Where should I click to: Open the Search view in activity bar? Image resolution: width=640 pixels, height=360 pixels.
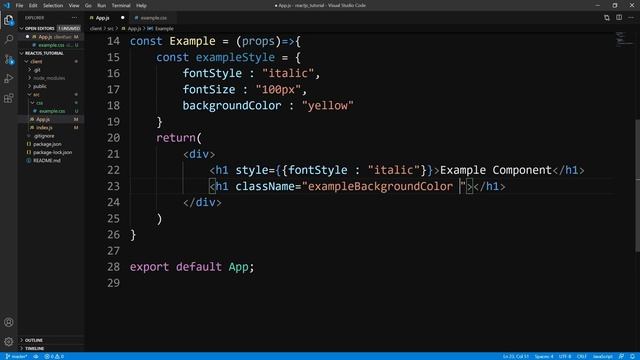tap(9, 40)
